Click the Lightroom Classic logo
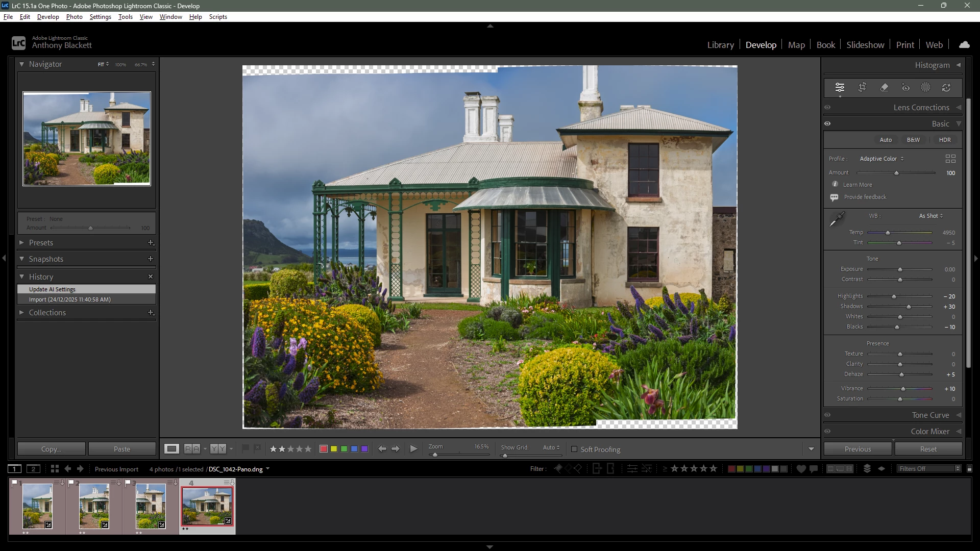The image size is (980, 551). [18, 43]
